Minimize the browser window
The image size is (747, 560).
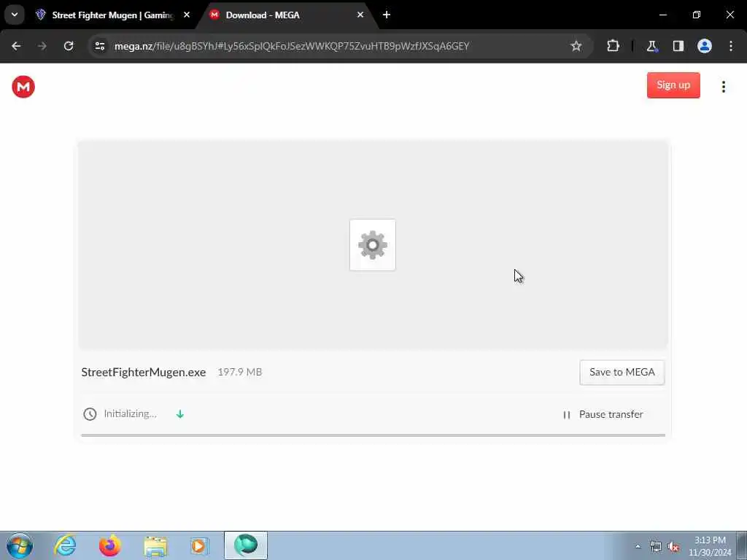662,15
